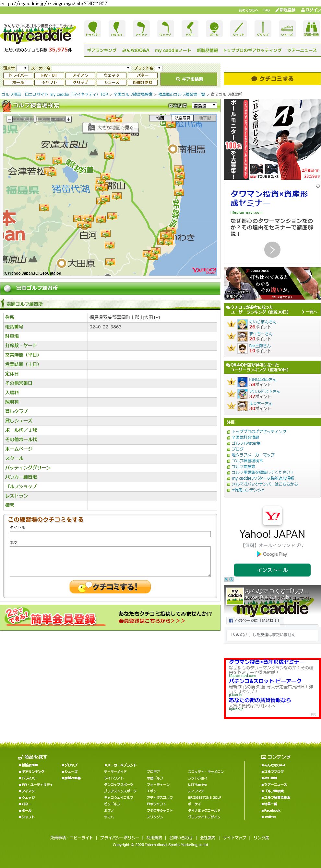Open 新製品情報 menu item
The image size is (321, 868).
point(207,50)
